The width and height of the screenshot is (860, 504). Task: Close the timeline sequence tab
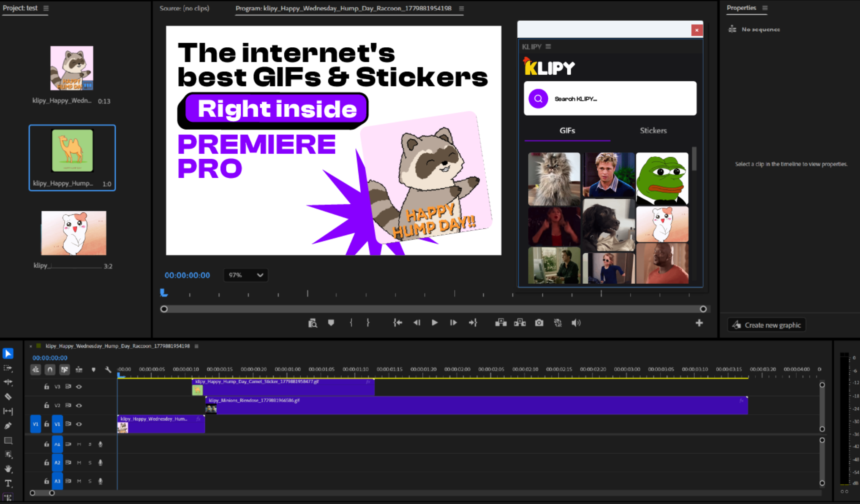point(31,346)
